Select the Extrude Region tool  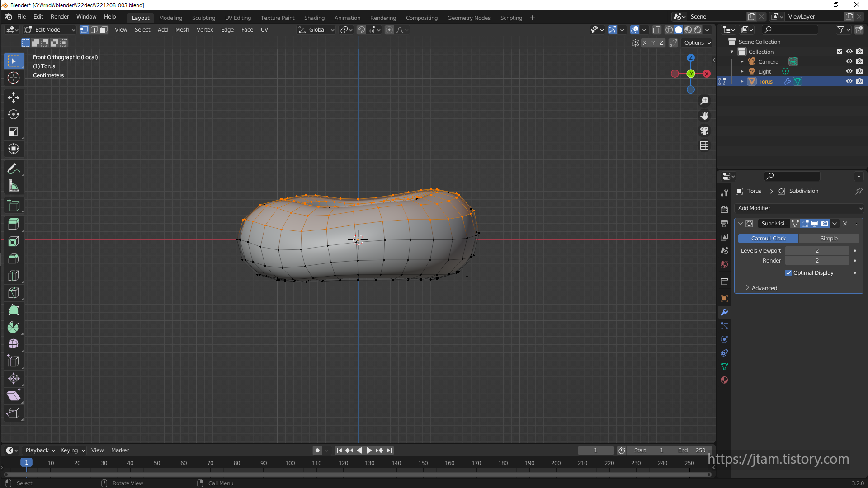pyautogui.click(x=14, y=224)
